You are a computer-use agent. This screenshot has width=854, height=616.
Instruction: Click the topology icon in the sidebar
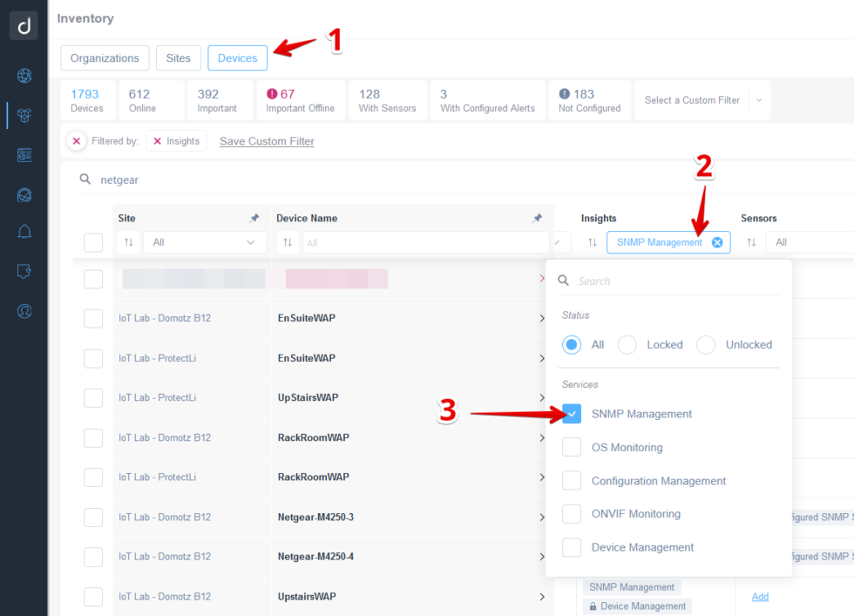pyautogui.click(x=24, y=194)
